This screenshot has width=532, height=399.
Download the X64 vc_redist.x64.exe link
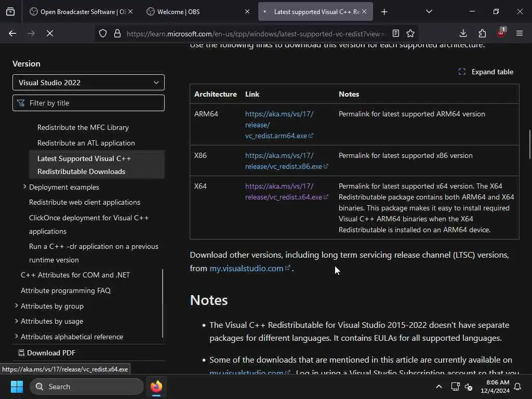(x=286, y=191)
